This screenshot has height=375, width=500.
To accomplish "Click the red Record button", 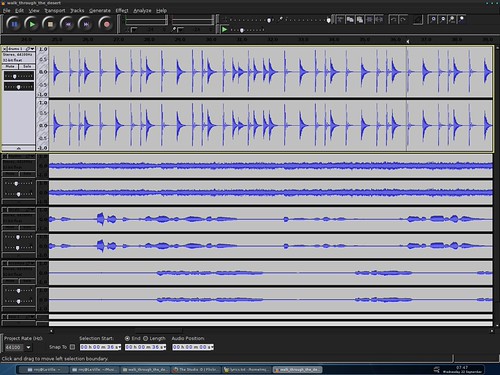I will point(106,24).
